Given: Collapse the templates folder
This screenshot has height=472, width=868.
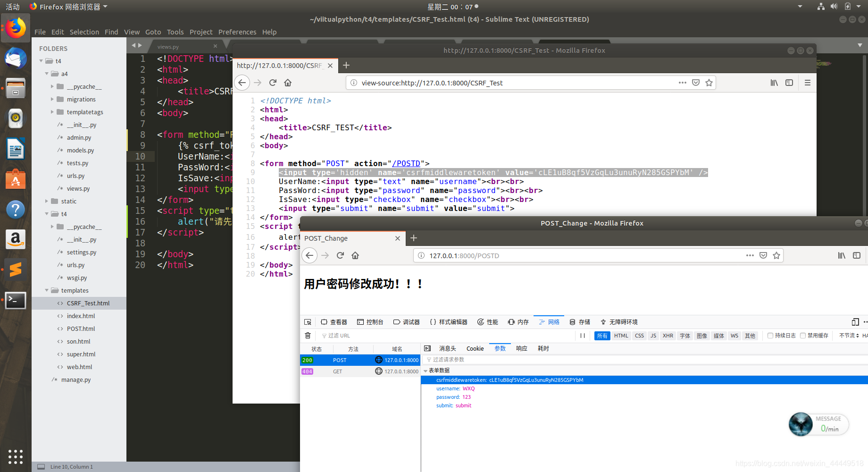Looking at the screenshot, I should click(47, 290).
